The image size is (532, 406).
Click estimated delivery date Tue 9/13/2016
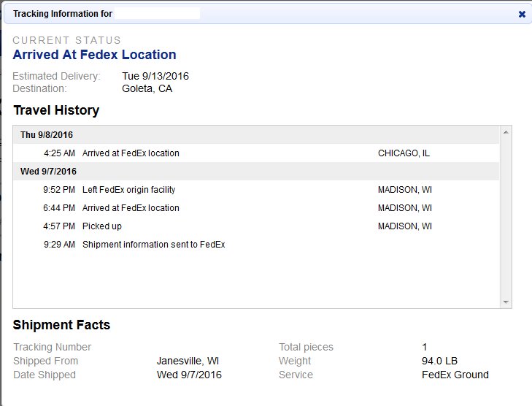pos(155,76)
